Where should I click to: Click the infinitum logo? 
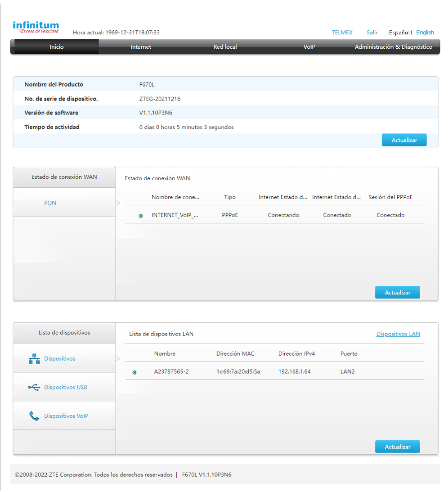point(36,26)
